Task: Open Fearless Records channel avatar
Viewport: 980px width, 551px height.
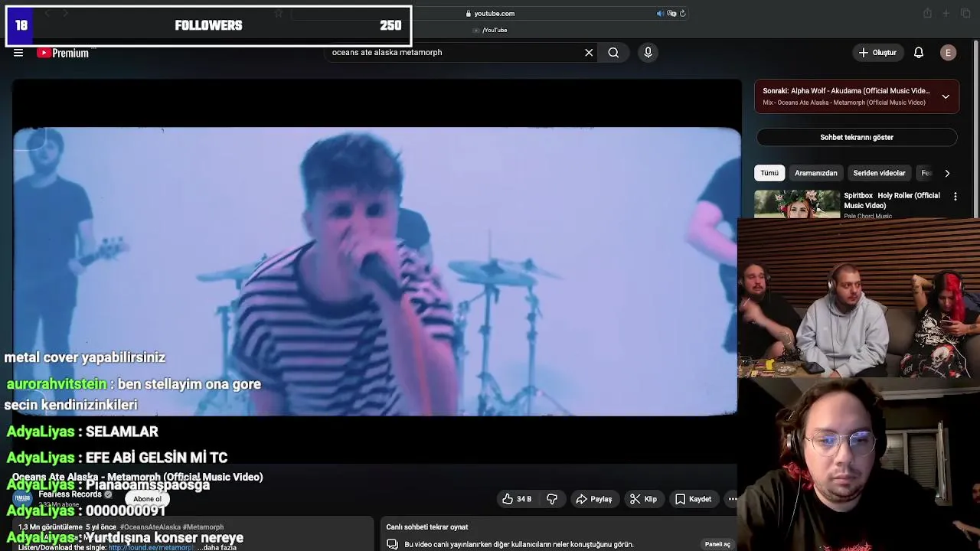Action: [x=23, y=499]
